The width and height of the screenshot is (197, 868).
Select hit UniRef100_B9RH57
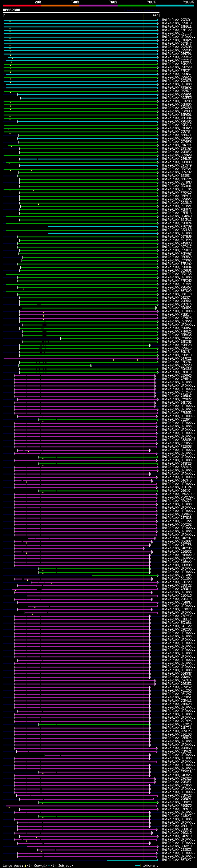177,328
